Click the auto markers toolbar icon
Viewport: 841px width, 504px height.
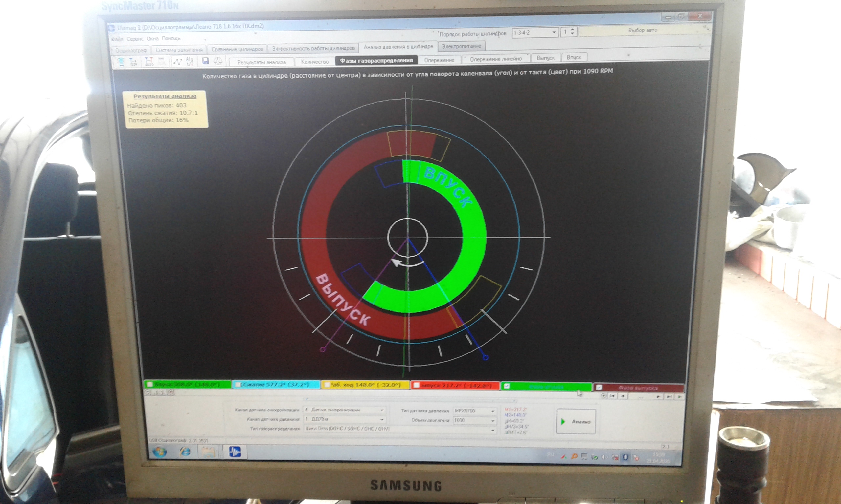pyautogui.click(x=149, y=62)
